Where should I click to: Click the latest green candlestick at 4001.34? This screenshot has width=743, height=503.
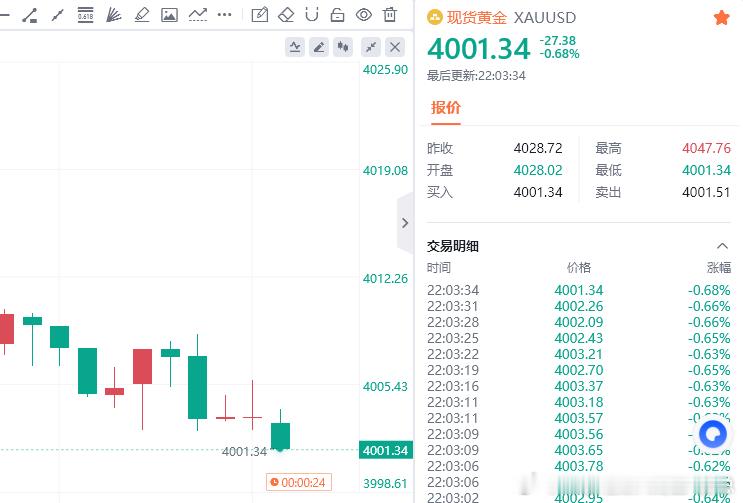point(280,436)
